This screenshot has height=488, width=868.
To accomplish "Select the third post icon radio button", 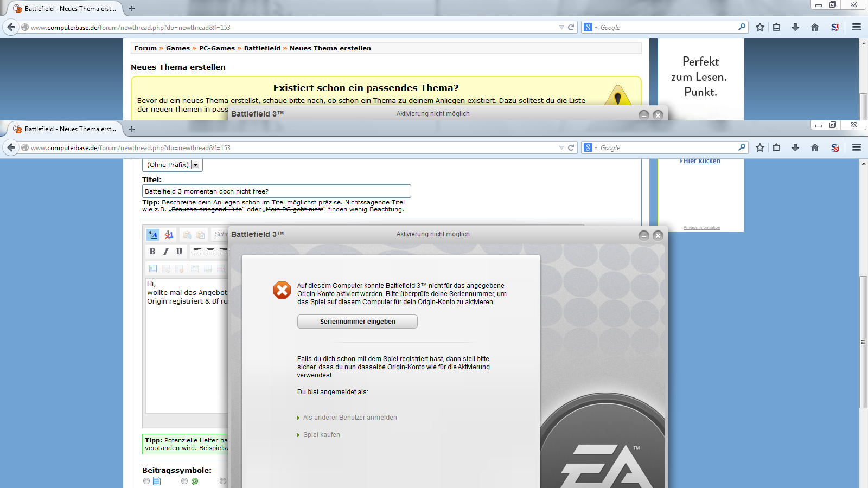I will tap(223, 481).
